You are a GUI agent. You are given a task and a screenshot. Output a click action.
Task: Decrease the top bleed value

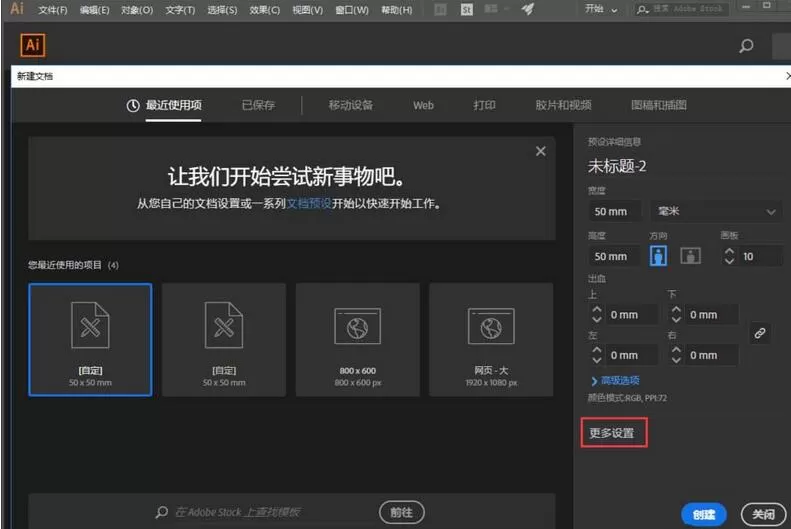pos(597,320)
